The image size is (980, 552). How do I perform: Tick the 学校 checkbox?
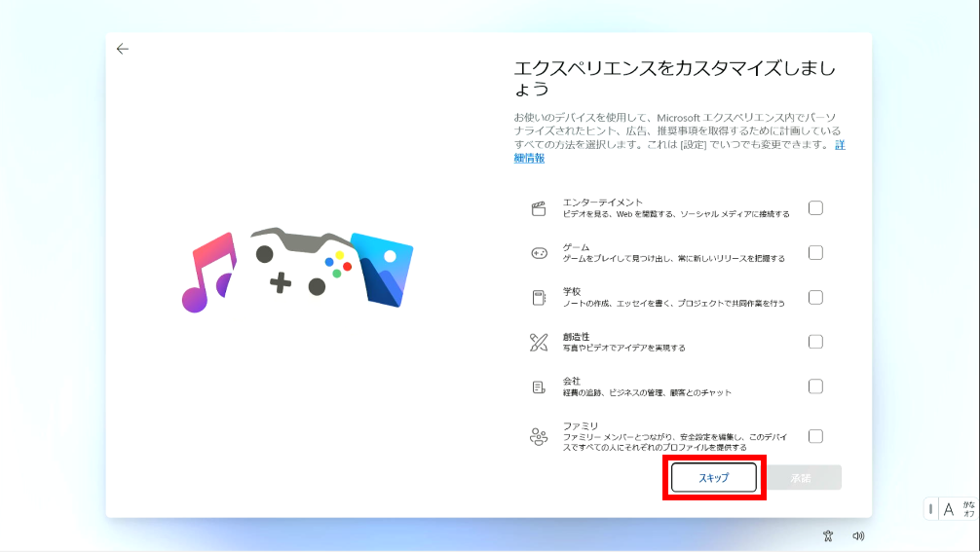click(815, 297)
